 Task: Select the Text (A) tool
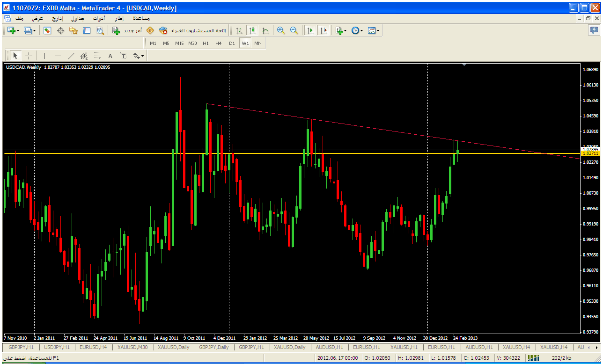coord(110,56)
